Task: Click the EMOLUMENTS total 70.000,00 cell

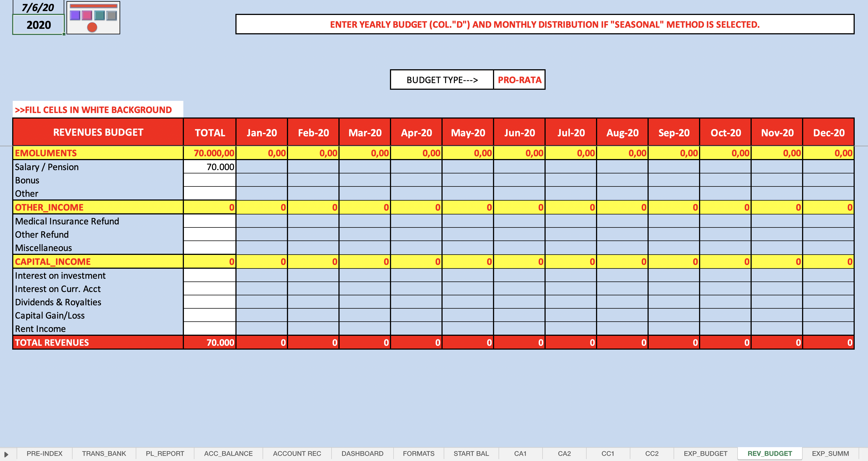Action: 210,153
